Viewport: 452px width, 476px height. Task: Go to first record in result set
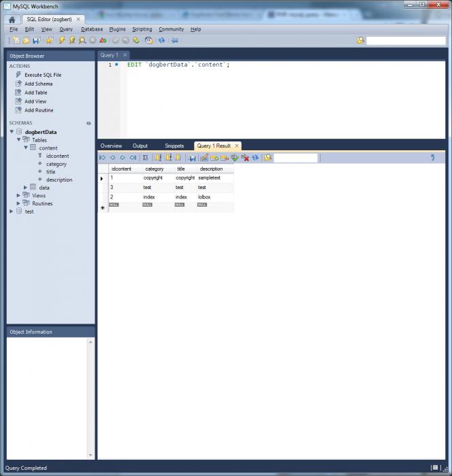[102, 158]
